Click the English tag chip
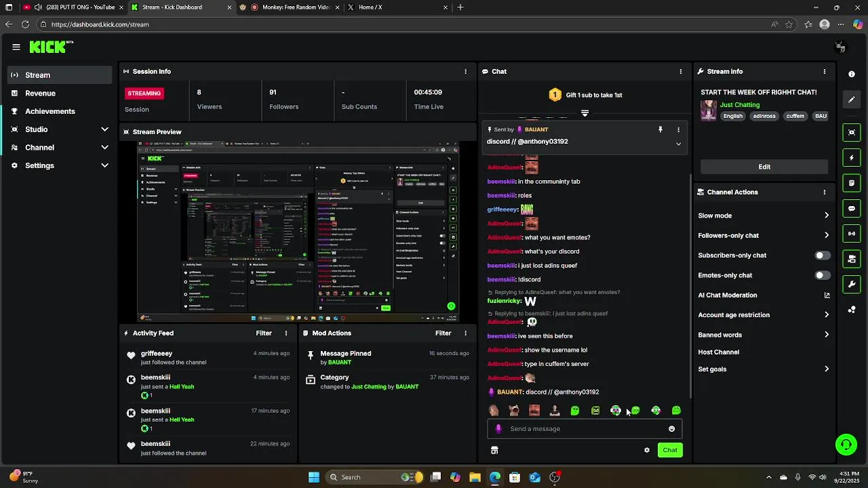Viewport: 868px width, 488px height. click(x=733, y=116)
